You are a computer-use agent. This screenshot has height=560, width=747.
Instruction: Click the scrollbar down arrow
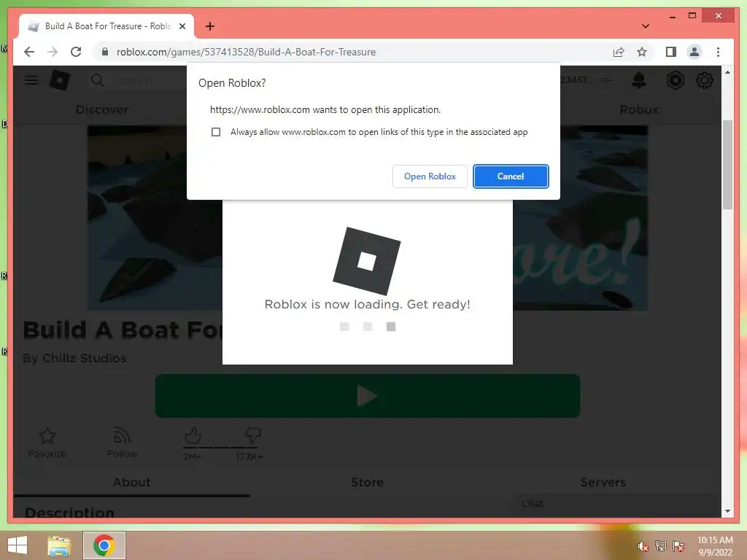(x=727, y=511)
